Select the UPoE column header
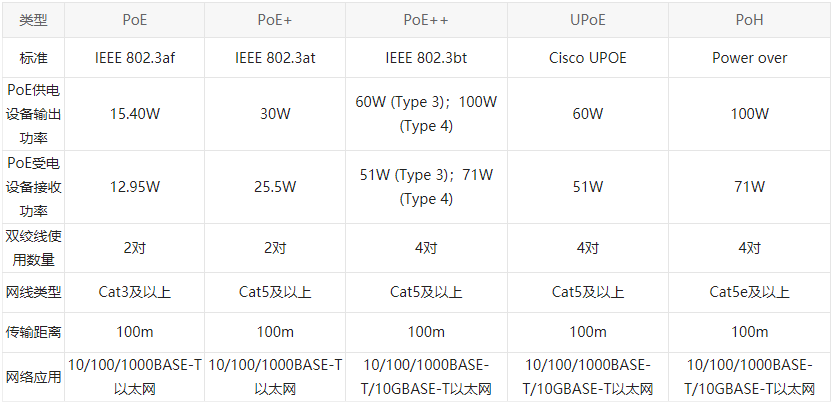This screenshot has width=832, height=403. coord(587,20)
